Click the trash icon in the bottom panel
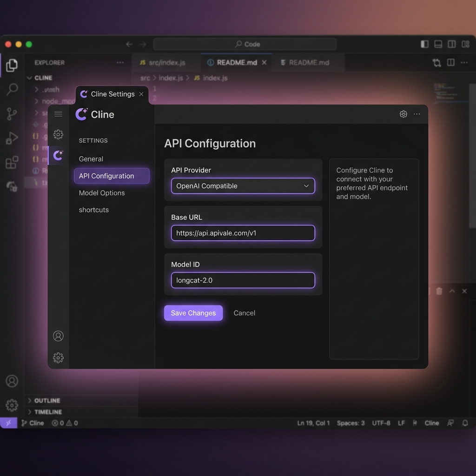 pos(439,291)
